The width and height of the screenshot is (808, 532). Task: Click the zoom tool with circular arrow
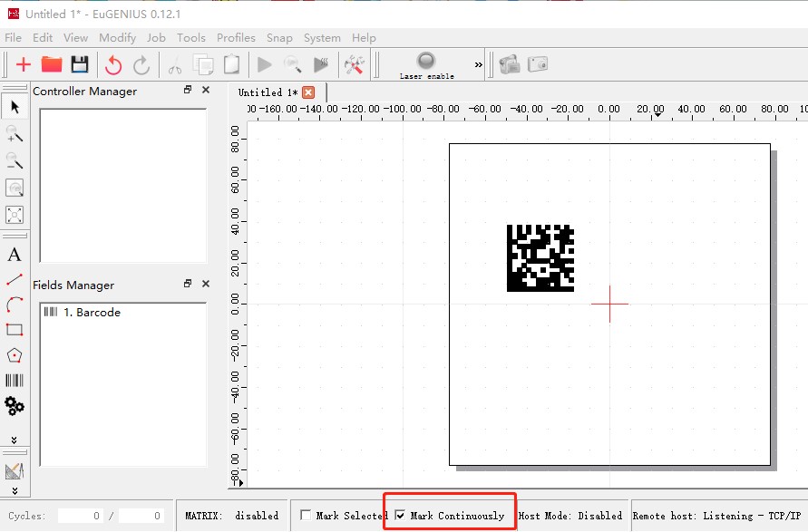tap(15, 188)
